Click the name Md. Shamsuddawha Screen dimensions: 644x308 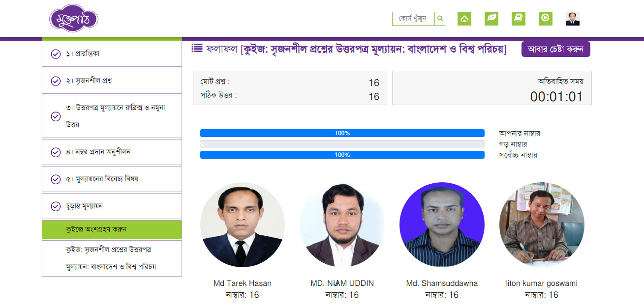tap(442, 283)
